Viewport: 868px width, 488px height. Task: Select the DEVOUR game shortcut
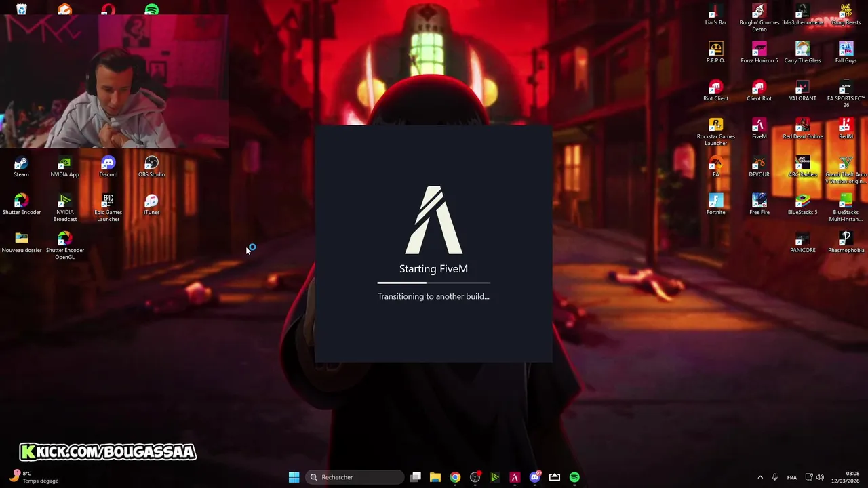759,167
